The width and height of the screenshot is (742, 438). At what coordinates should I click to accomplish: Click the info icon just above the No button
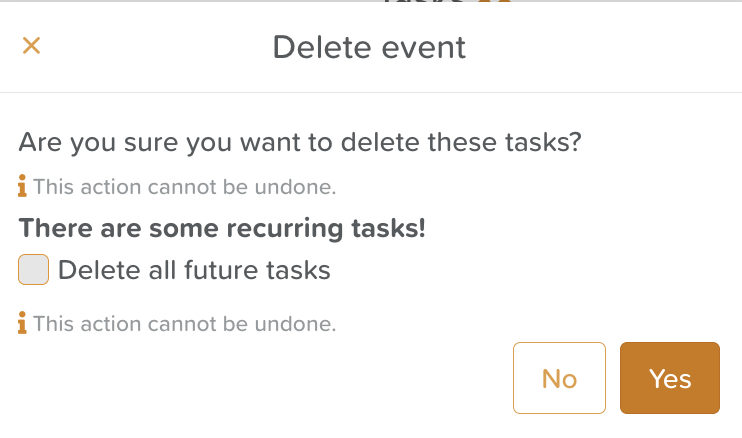(22, 323)
